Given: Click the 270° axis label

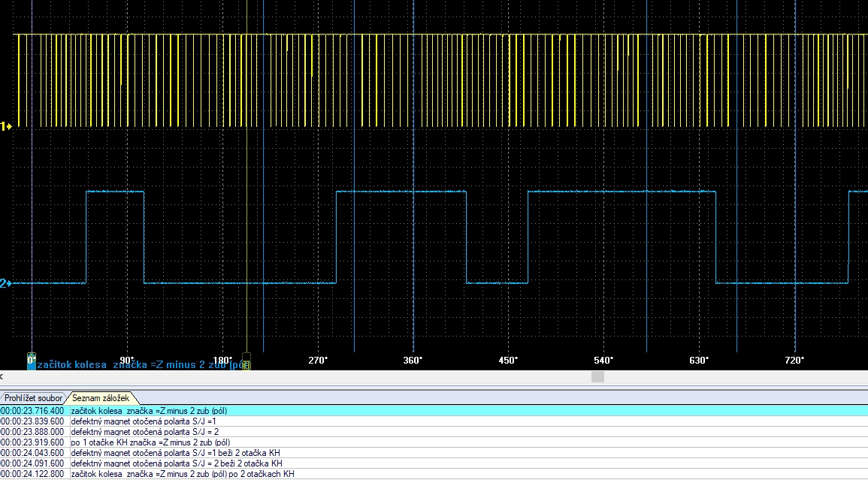Looking at the screenshot, I should [x=318, y=361].
